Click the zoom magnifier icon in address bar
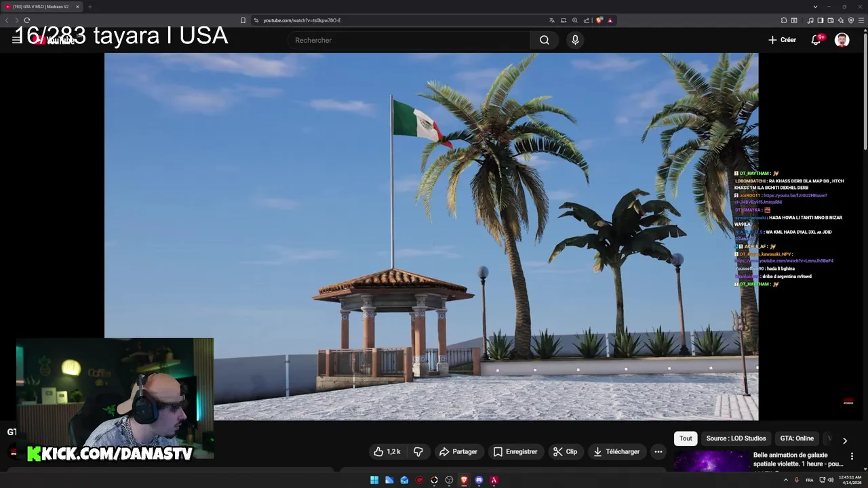This screenshot has height=488, width=868. click(575, 20)
